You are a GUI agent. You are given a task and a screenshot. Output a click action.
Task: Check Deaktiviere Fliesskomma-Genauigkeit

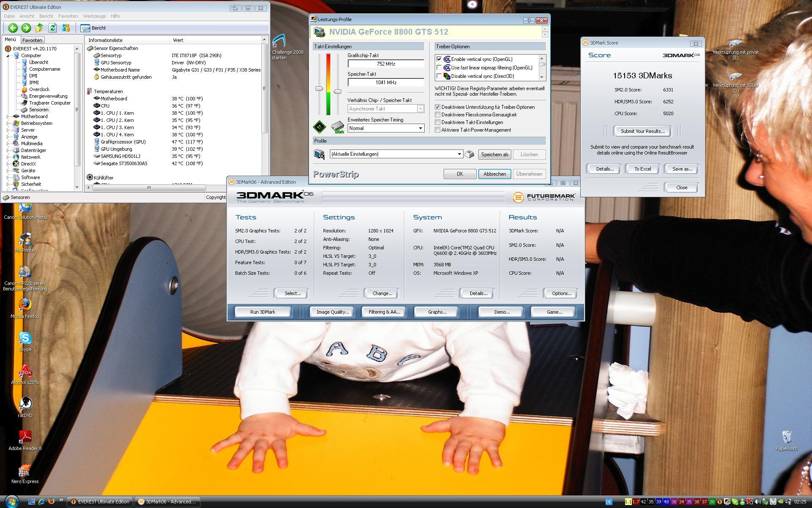pos(438,115)
